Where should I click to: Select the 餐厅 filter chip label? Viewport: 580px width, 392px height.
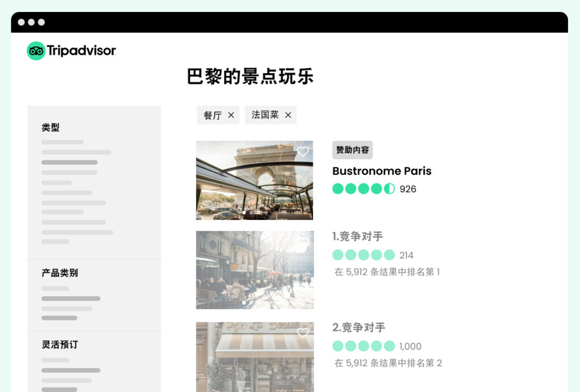click(x=213, y=115)
